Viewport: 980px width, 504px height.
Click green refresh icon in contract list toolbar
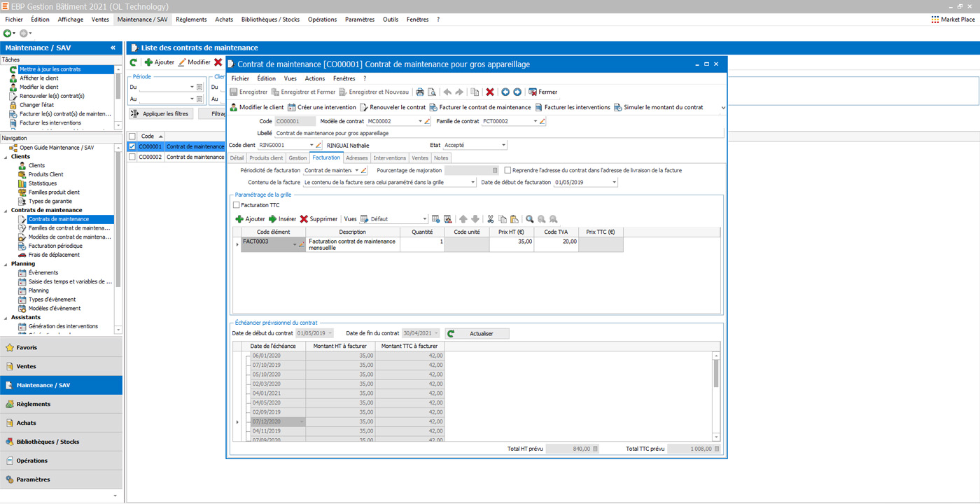[134, 62]
